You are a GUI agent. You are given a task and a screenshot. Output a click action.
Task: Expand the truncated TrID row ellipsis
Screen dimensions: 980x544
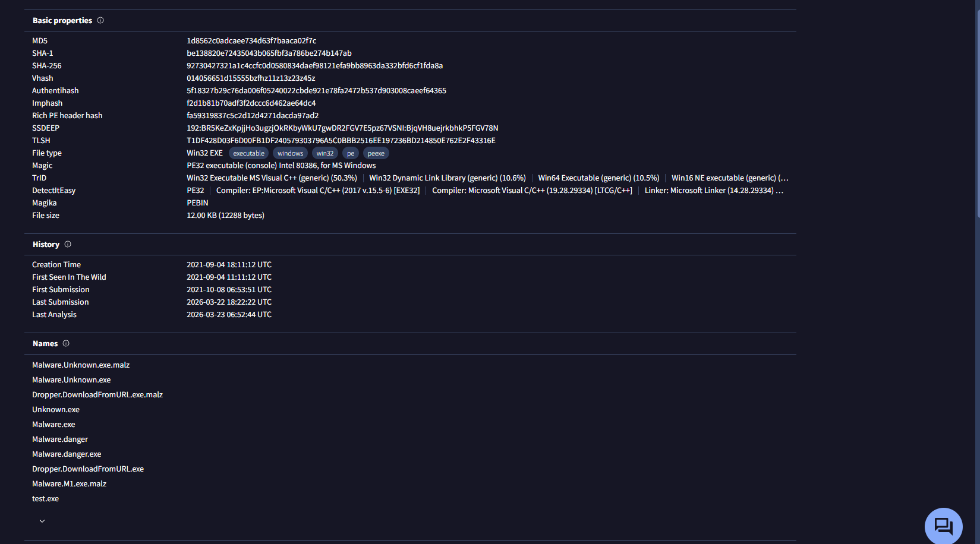[x=783, y=178]
